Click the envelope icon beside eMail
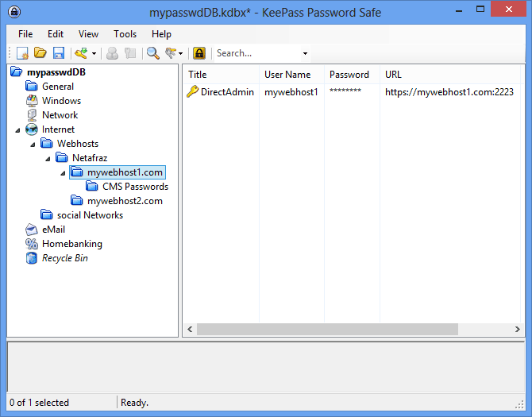The image size is (532, 417). [x=32, y=230]
